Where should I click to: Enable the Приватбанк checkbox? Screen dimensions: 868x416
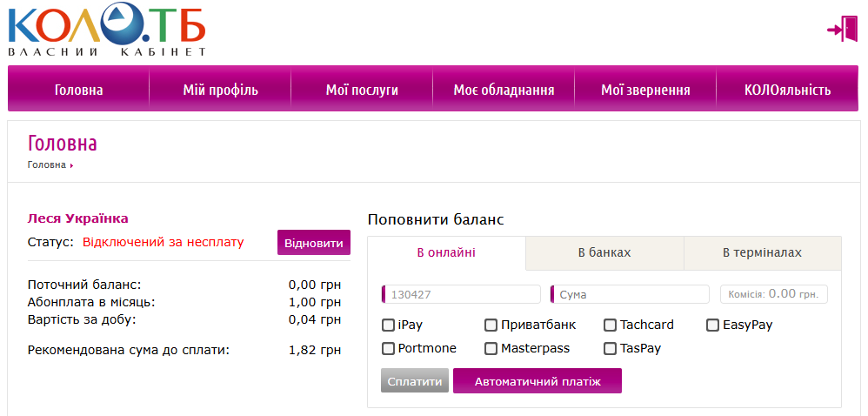click(x=491, y=325)
